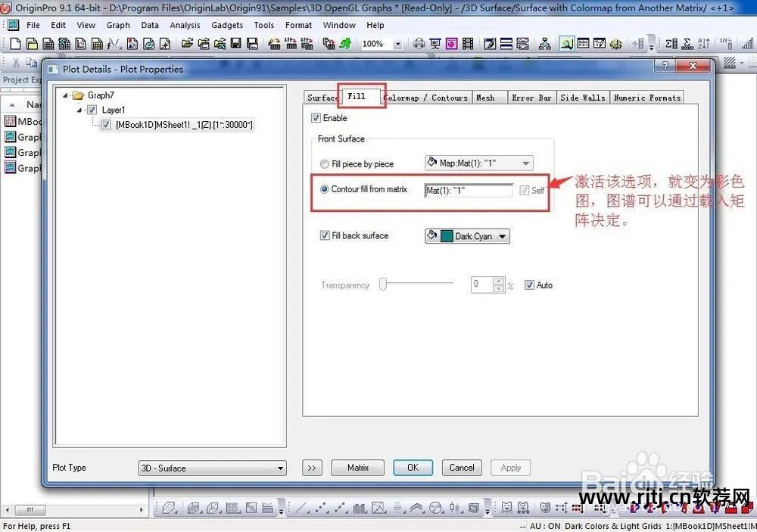This screenshot has width=757, height=532.
Task: Switch to the Mesh tab
Action: pyautogui.click(x=489, y=98)
